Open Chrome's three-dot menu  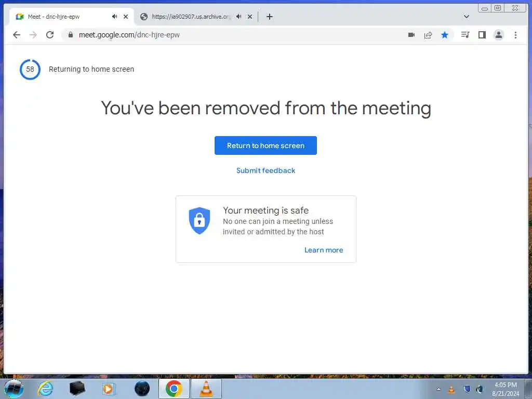(x=515, y=35)
